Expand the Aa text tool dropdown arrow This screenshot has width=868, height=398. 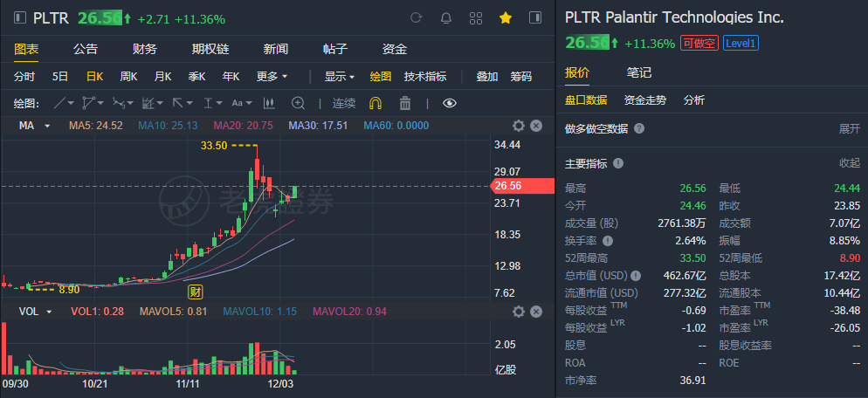[x=249, y=103]
